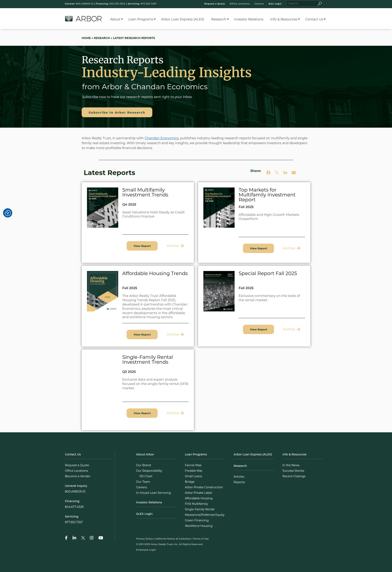The image size is (392, 572).
Task: Open Office Locations in top bar
Action: click(x=239, y=4)
